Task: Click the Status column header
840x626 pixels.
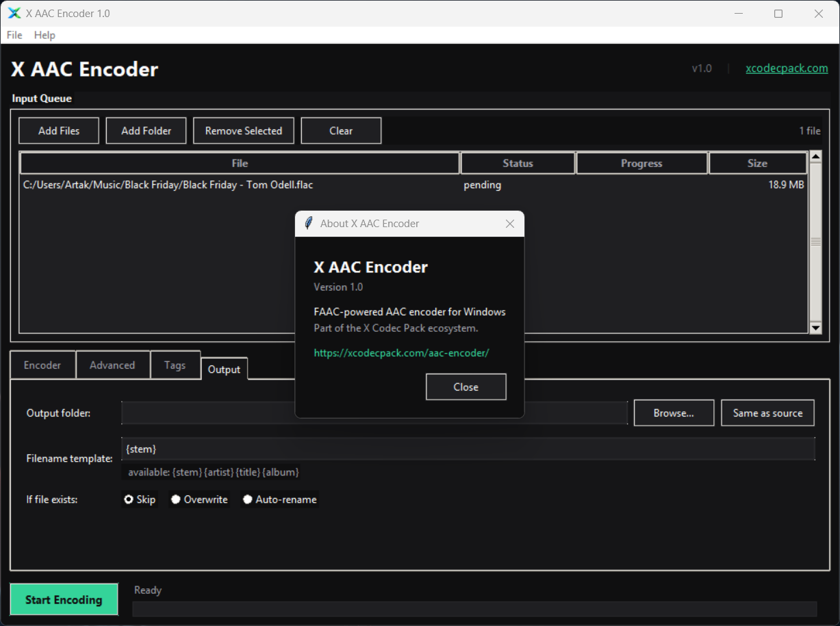Action: [518, 164]
